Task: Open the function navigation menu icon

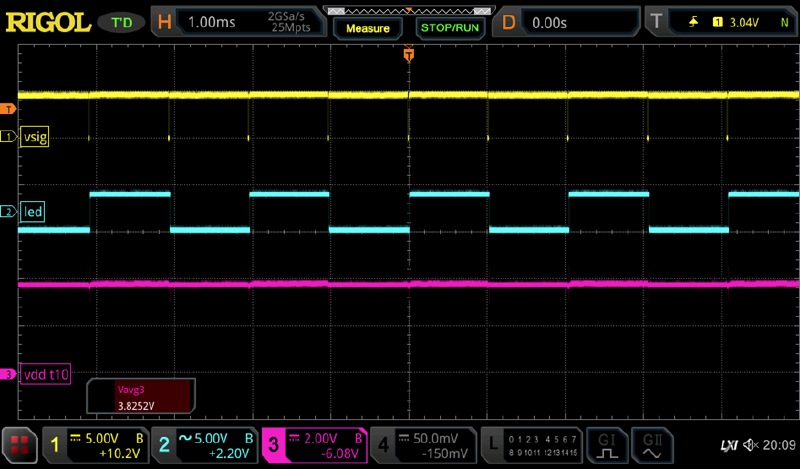Action: tap(17, 443)
